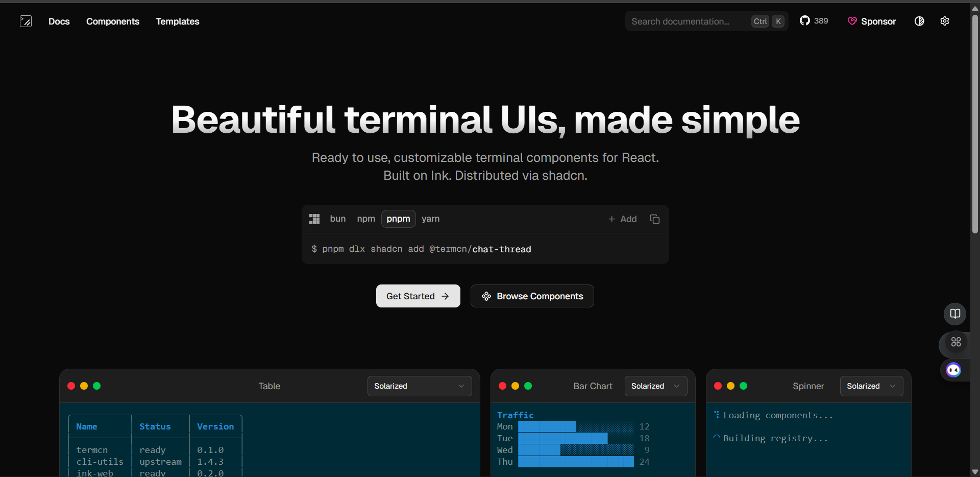980x477 pixels.
Task: Open the Components menu
Action: pos(113,21)
